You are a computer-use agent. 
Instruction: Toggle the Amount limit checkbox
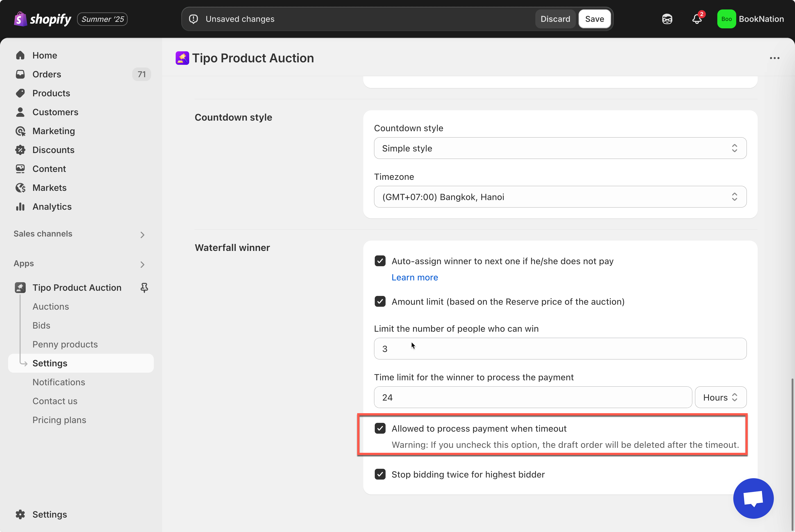[380, 301]
